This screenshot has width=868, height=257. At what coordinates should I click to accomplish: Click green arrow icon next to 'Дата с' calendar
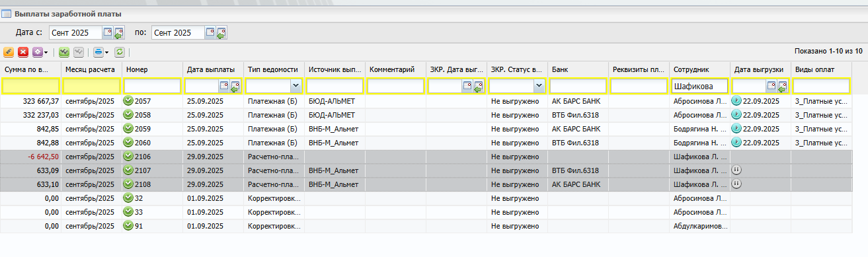pos(119,32)
